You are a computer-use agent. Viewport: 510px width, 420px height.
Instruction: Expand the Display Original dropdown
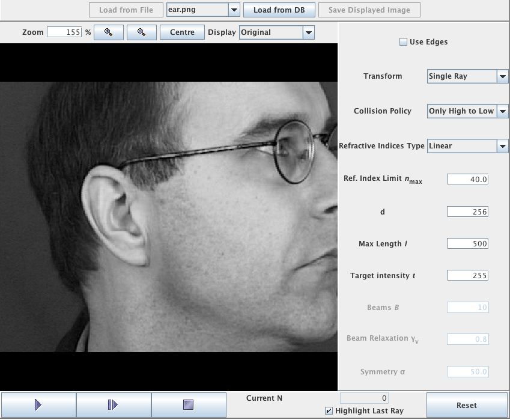coord(308,32)
